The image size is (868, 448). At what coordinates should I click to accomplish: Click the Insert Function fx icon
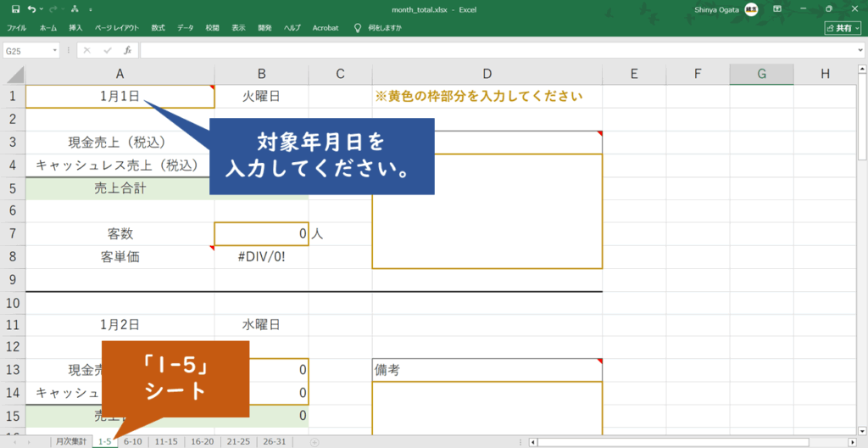127,51
